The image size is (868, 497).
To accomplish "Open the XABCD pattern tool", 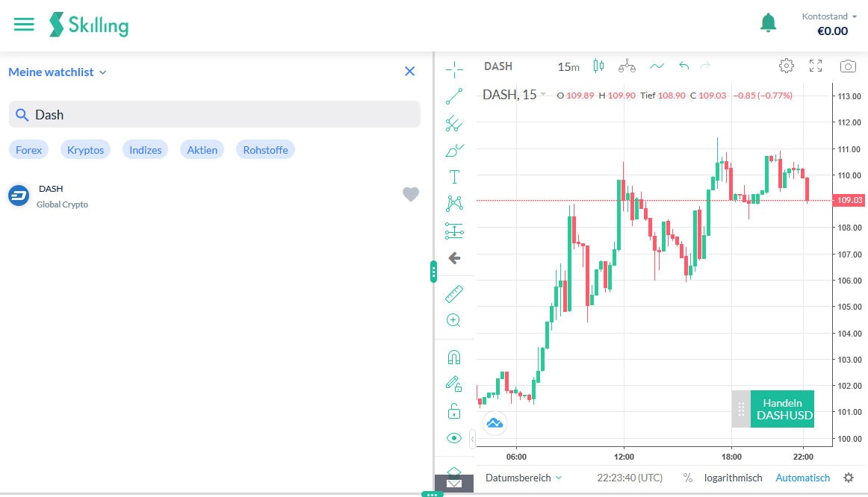I will pyautogui.click(x=454, y=204).
